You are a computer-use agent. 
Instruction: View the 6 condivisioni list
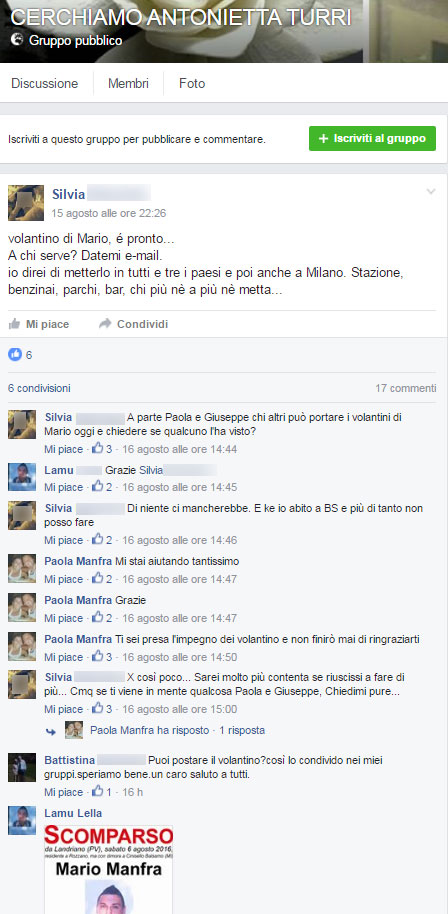39,388
